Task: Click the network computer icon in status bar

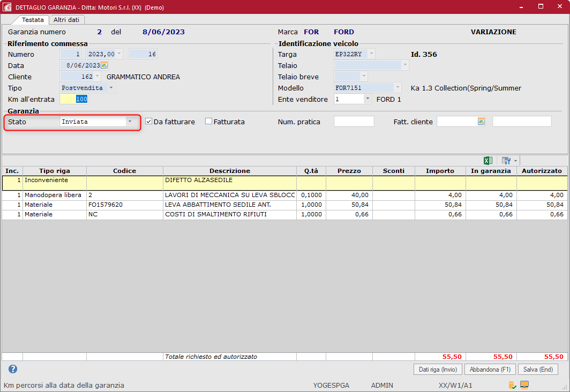Action: [524, 385]
